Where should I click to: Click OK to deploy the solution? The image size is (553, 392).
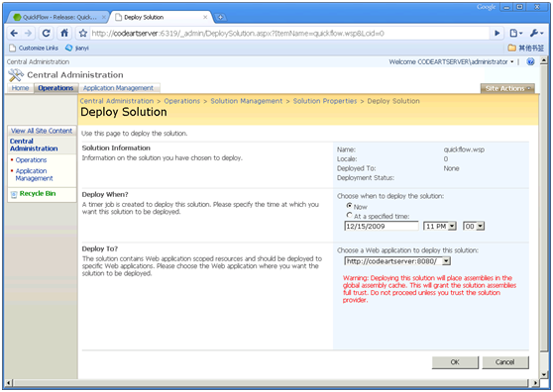455,362
